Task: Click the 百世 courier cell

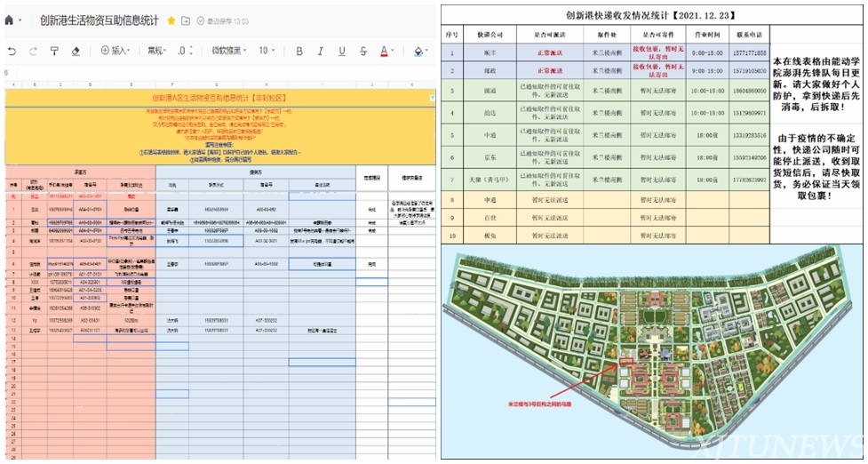Action: tap(490, 217)
